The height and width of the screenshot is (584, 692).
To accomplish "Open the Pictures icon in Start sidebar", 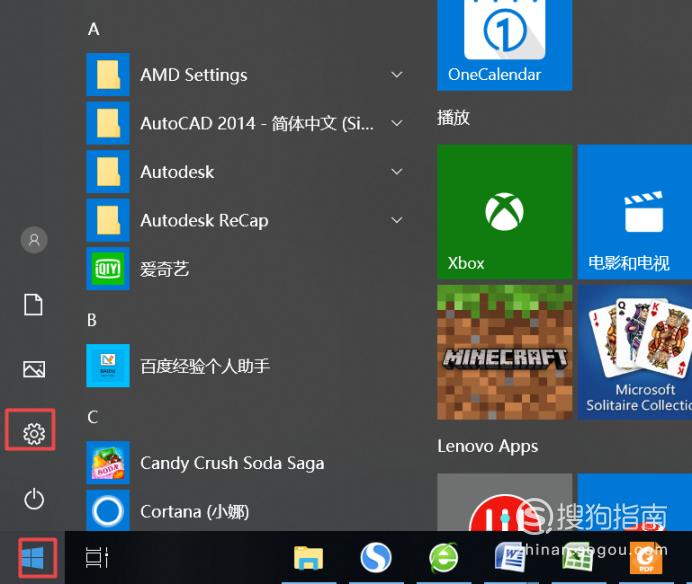I will tap(34, 369).
